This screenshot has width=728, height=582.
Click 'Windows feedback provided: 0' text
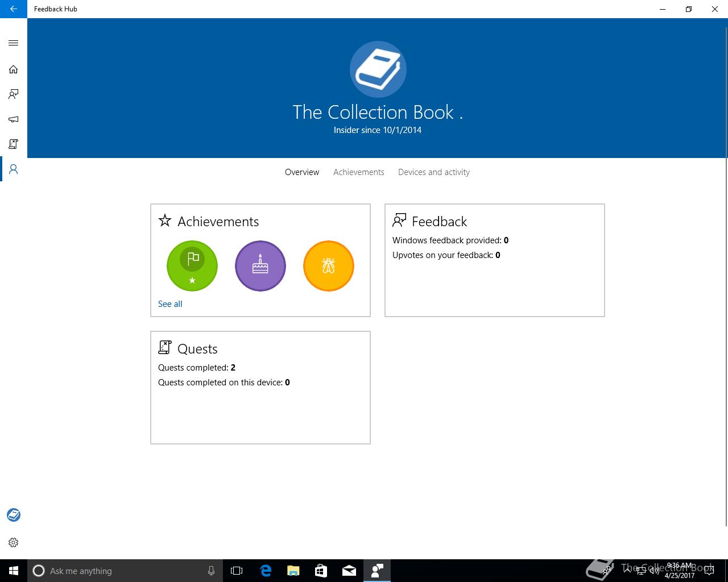coord(450,240)
